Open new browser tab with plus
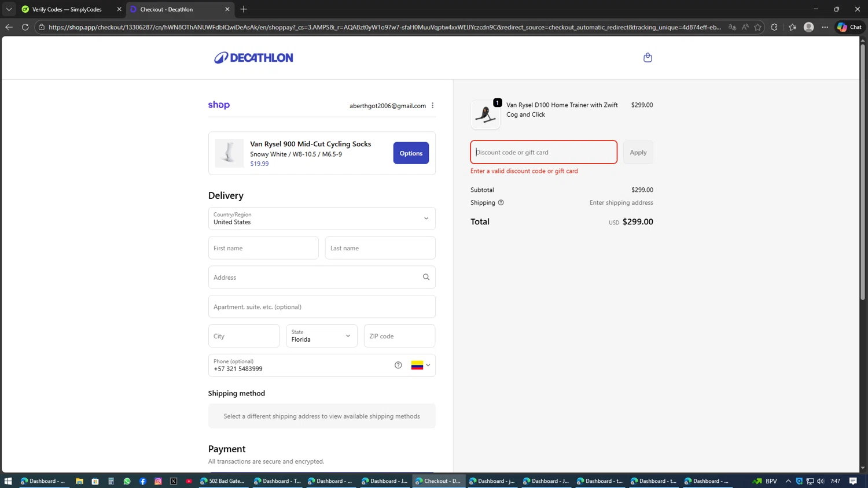The width and height of the screenshot is (868, 488). coord(244,9)
